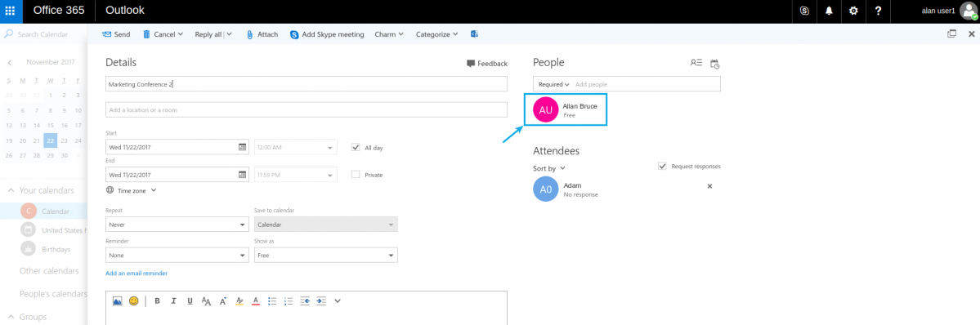Tick the Private checkbox

pyautogui.click(x=356, y=175)
